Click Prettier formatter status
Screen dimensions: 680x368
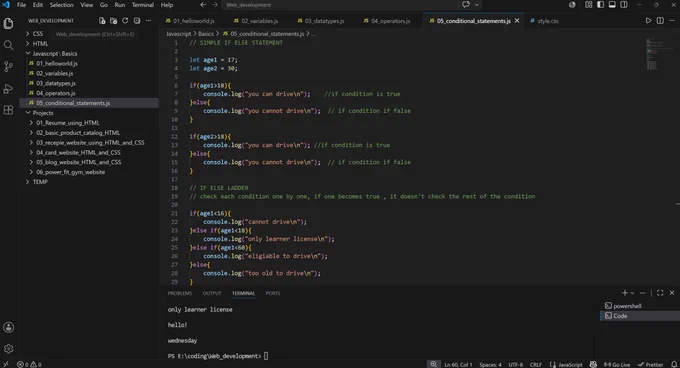coord(651,365)
